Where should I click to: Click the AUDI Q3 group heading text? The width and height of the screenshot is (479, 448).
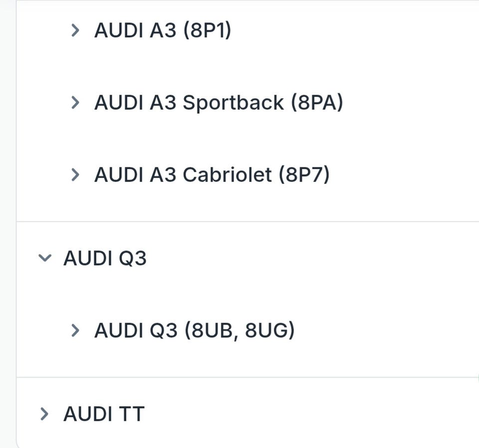coord(105,258)
